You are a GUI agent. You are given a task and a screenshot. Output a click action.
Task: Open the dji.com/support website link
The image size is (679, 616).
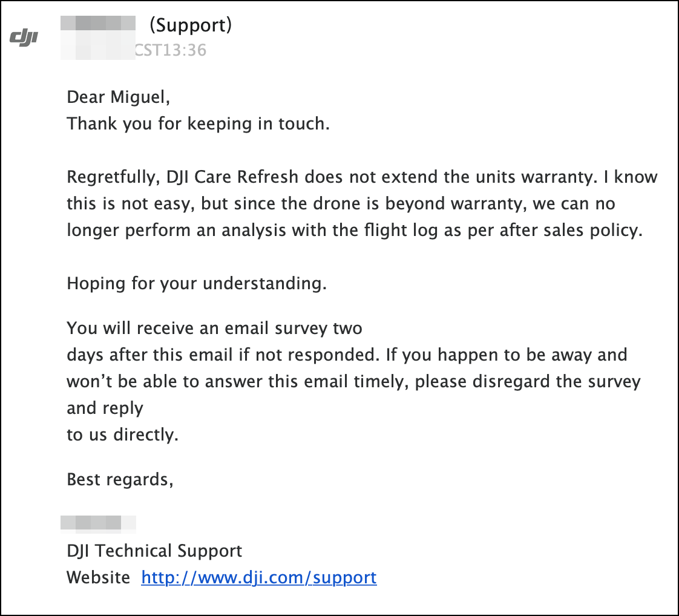[x=259, y=577]
